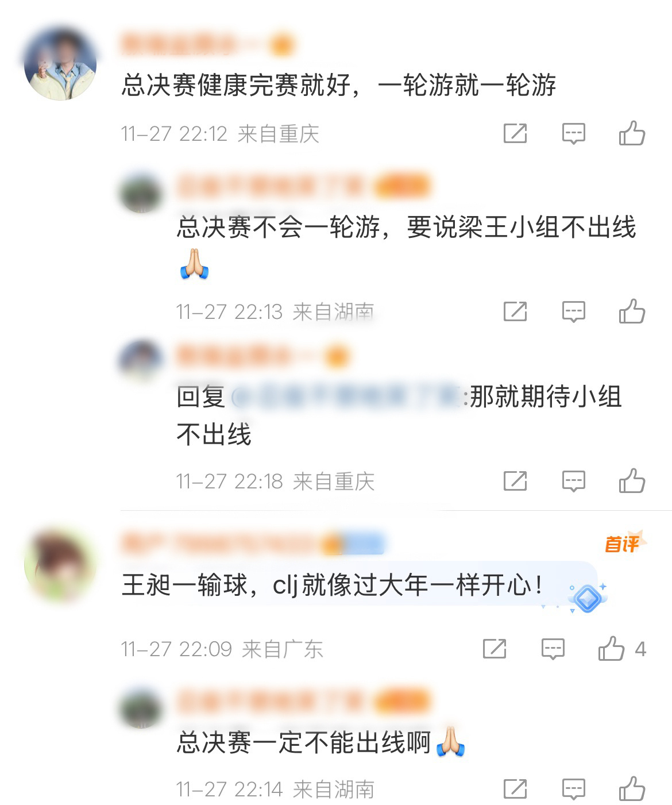The image size is (672, 805).
Task: Open the first commenter's avatar profile
Action: pyautogui.click(x=60, y=64)
